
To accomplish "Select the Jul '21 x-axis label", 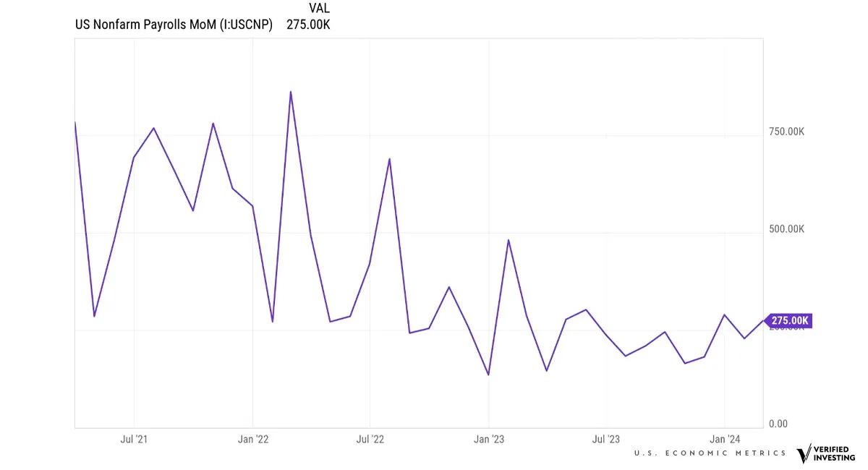I will tap(133, 439).
